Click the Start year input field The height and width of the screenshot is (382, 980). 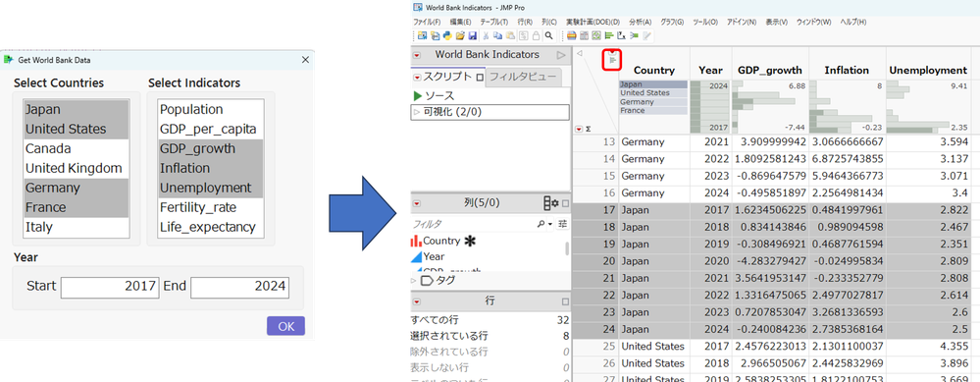click(110, 287)
